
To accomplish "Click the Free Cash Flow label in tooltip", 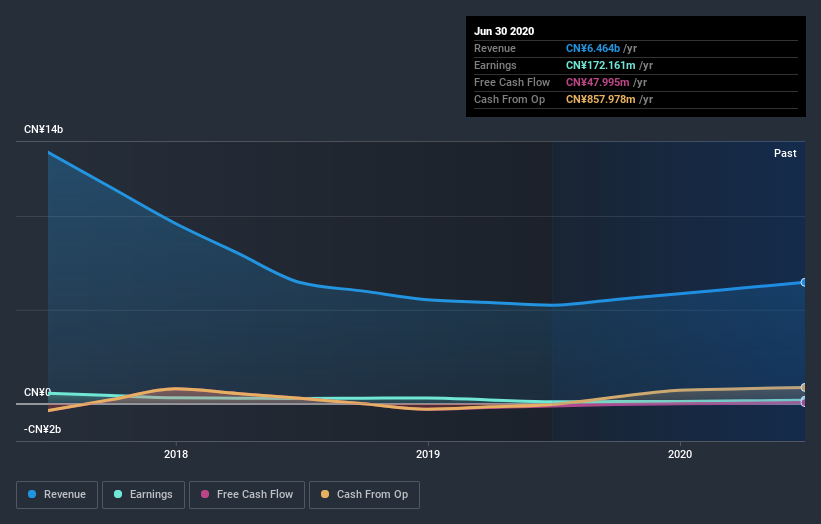I will pos(512,82).
